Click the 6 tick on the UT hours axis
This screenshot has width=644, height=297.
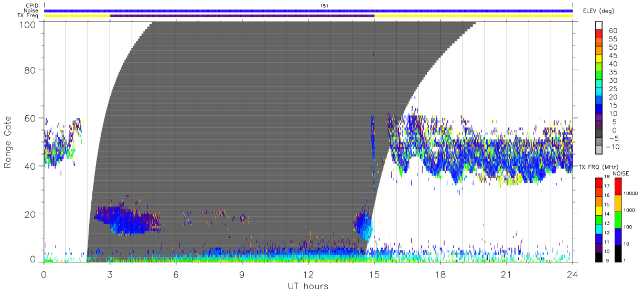[176, 274]
